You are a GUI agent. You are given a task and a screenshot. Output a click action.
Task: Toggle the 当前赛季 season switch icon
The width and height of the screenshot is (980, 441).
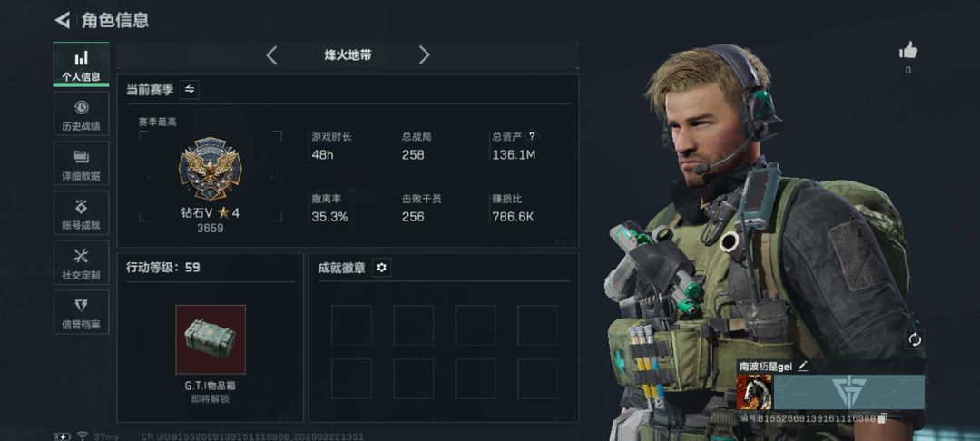pos(190,89)
